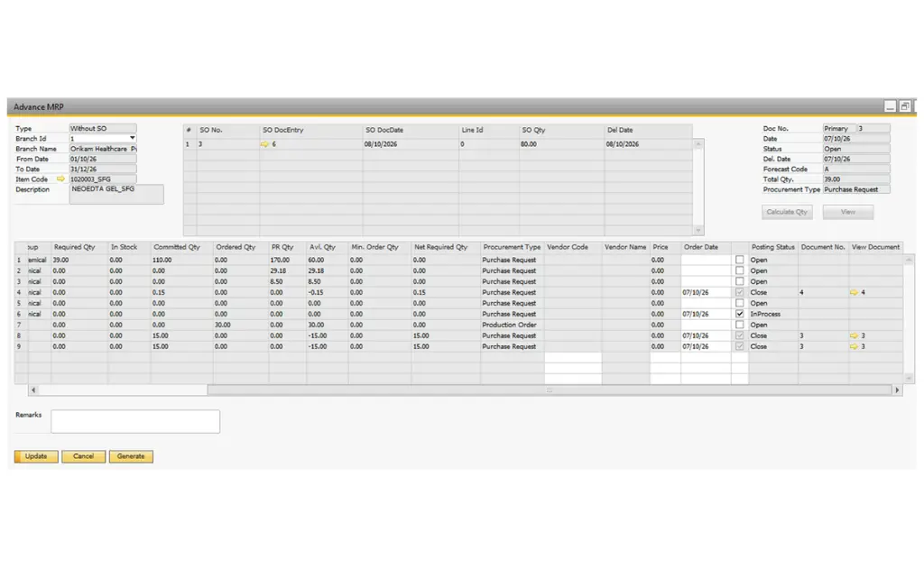
Task: Click the PR Qty column header
Action: (x=288, y=247)
